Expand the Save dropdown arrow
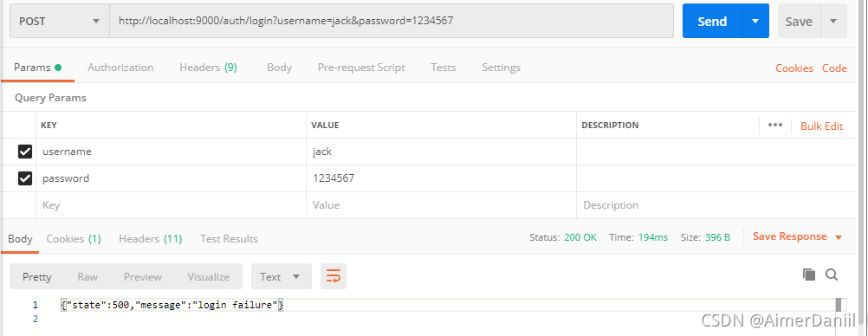868x336 pixels. [x=833, y=22]
